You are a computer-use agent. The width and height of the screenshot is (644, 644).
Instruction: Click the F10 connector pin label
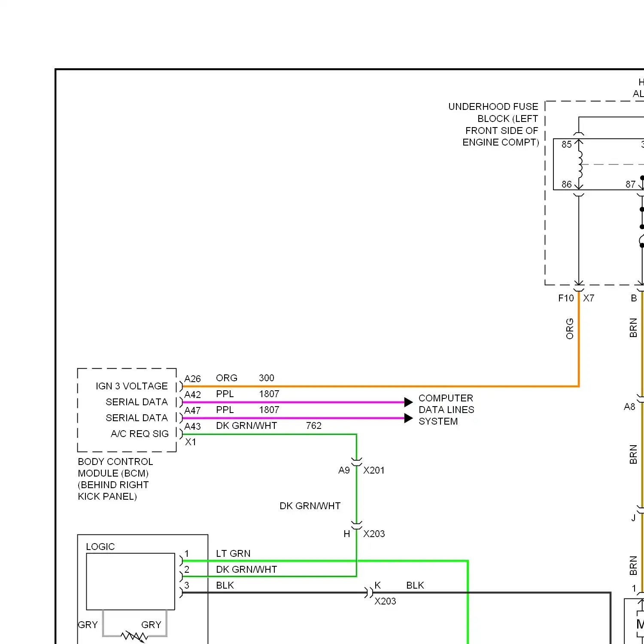click(x=566, y=298)
